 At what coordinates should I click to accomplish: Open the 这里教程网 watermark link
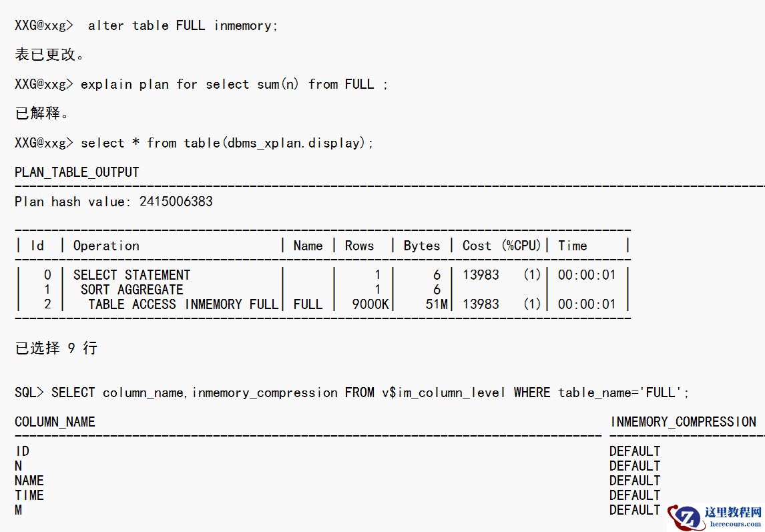(x=733, y=513)
